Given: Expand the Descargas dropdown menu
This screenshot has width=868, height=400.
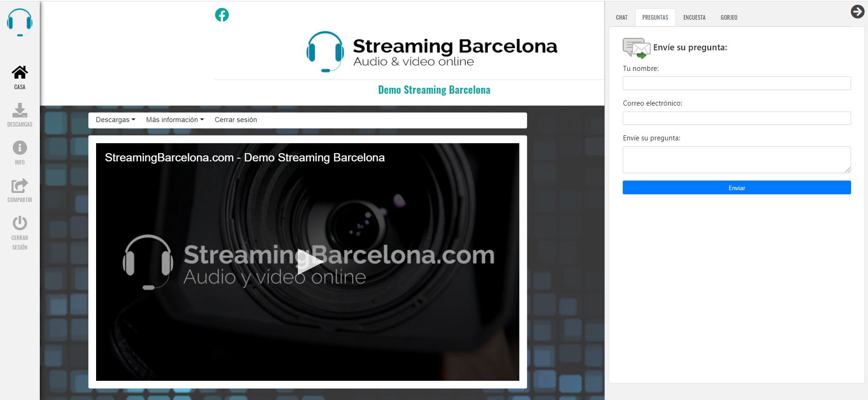Looking at the screenshot, I should (x=115, y=120).
